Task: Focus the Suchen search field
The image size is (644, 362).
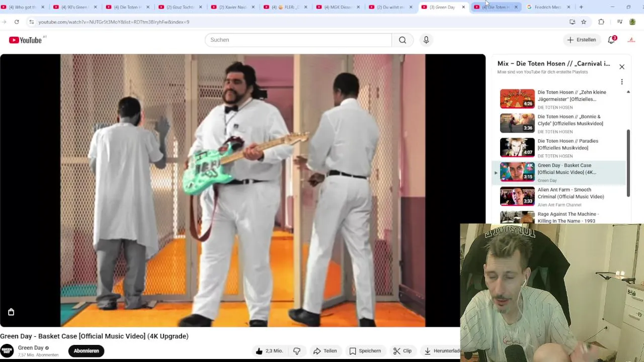Action: 298,40
